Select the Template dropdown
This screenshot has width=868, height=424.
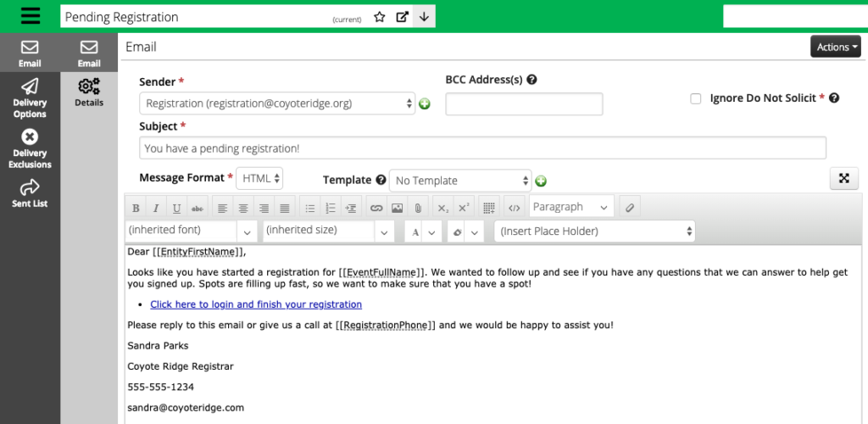point(460,181)
